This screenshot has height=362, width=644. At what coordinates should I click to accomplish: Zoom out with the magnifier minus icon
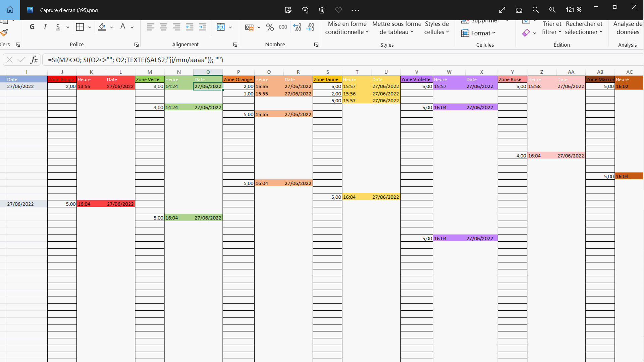[536, 10]
